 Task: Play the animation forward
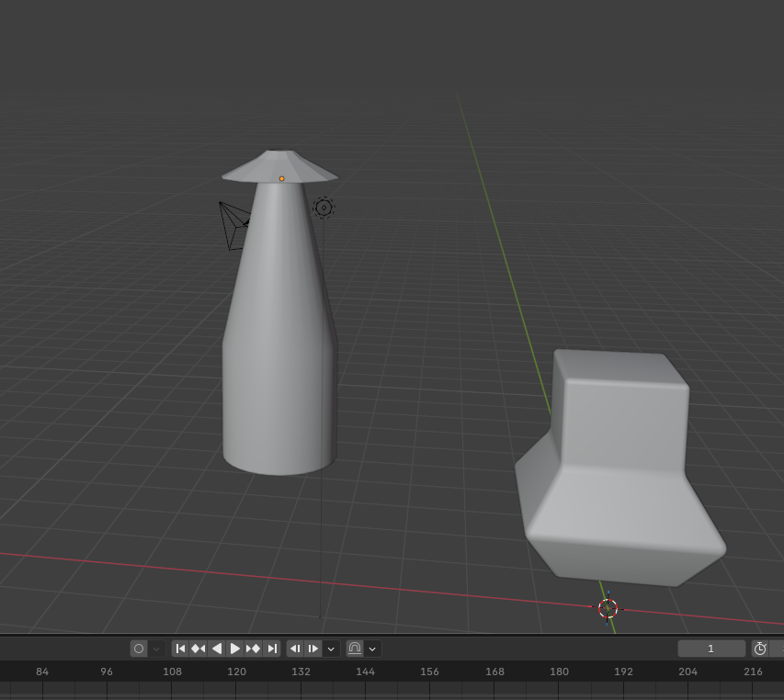click(x=234, y=649)
